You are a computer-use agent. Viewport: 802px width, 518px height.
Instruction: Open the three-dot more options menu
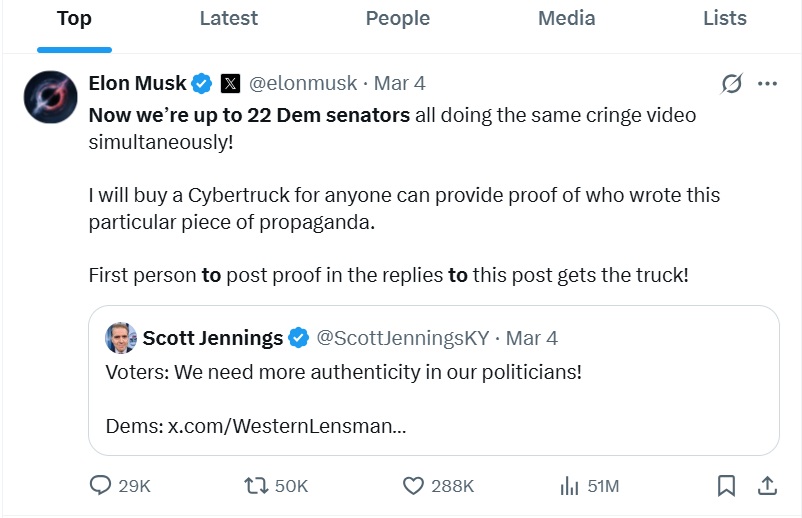tap(768, 83)
